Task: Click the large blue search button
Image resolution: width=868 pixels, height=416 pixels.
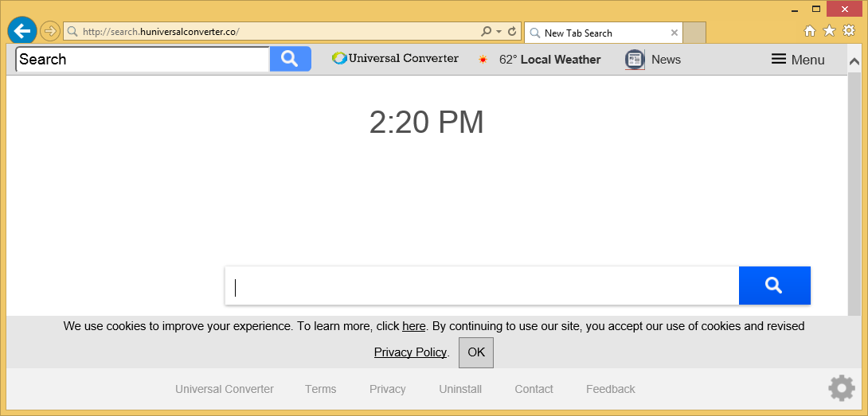Action: 775,286
